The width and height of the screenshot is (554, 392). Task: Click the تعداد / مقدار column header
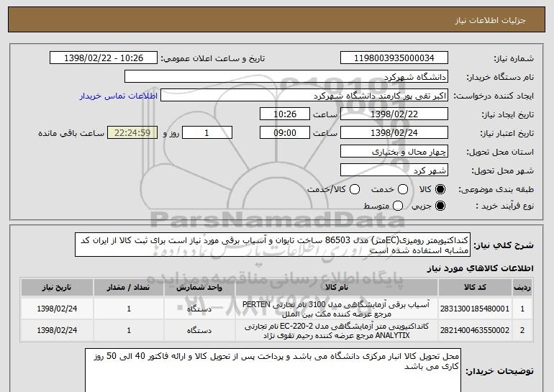click(x=129, y=288)
